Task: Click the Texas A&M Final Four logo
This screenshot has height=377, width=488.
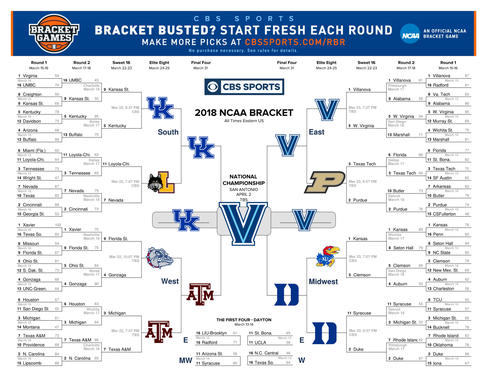Action: click(x=200, y=294)
